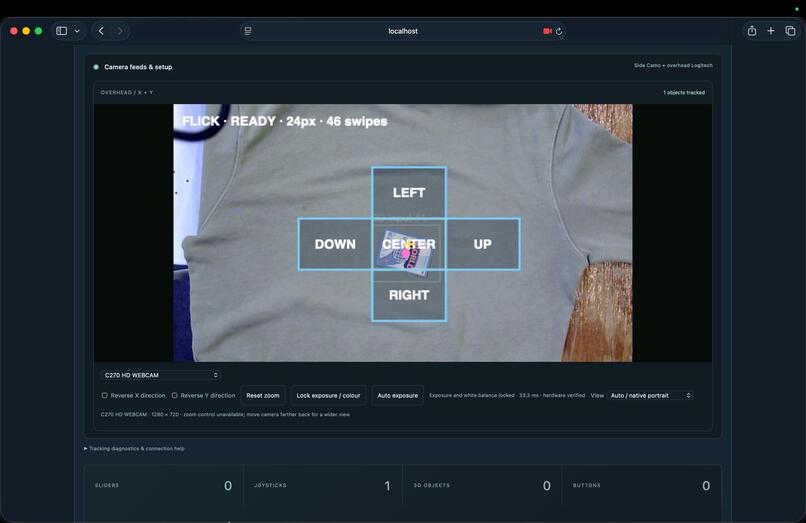Click the BUTTONS counter card
Screen dimensions: 806x523
click(642, 486)
